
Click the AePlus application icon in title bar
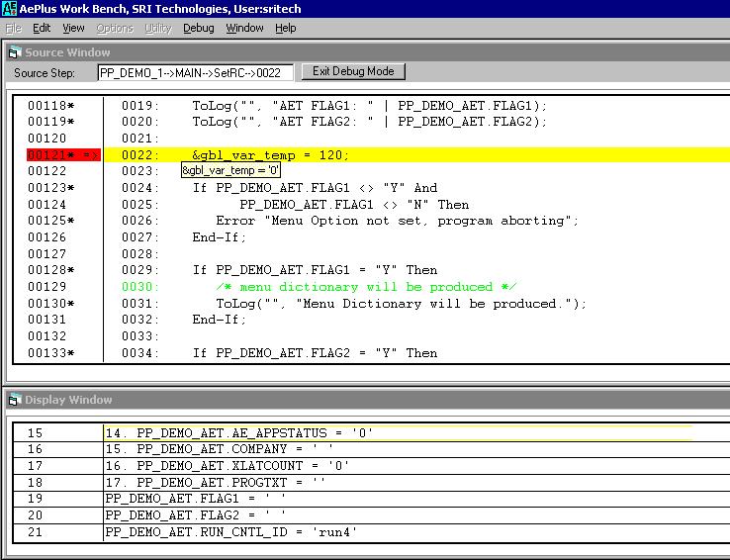pos(10,9)
